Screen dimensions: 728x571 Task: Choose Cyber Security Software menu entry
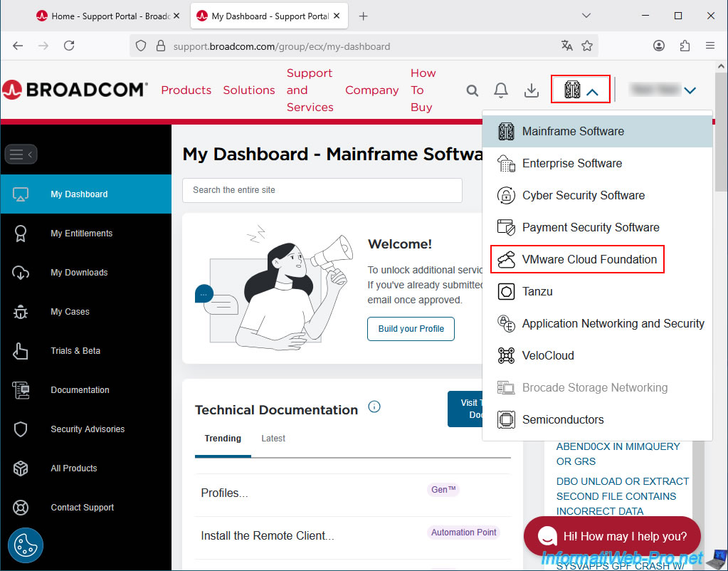coord(583,195)
